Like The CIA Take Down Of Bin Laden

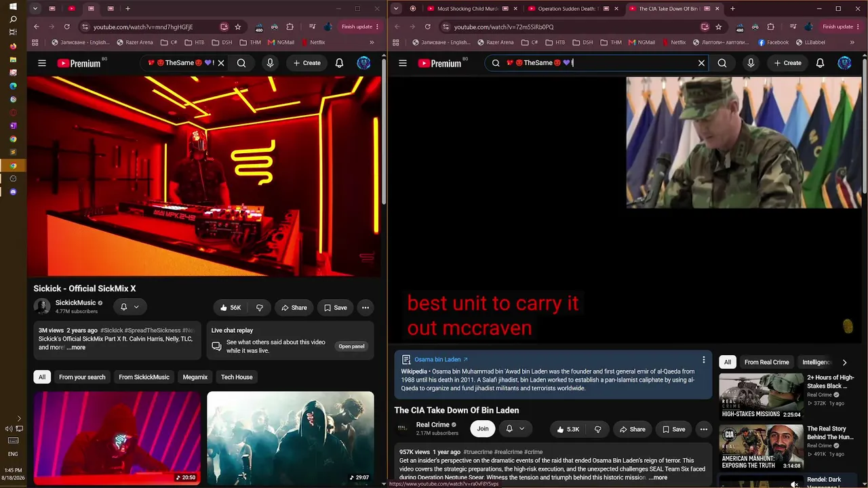tap(568, 429)
